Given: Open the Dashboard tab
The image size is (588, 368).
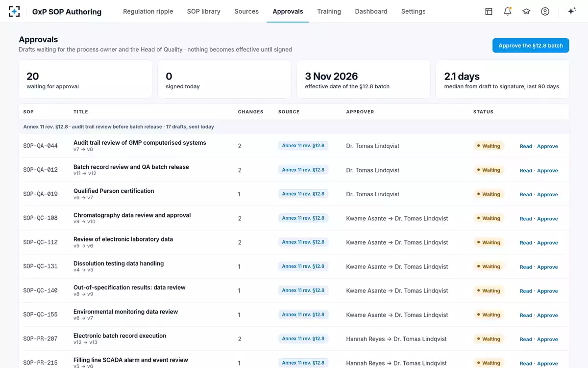Looking at the screenshot, I should point(371,11).
